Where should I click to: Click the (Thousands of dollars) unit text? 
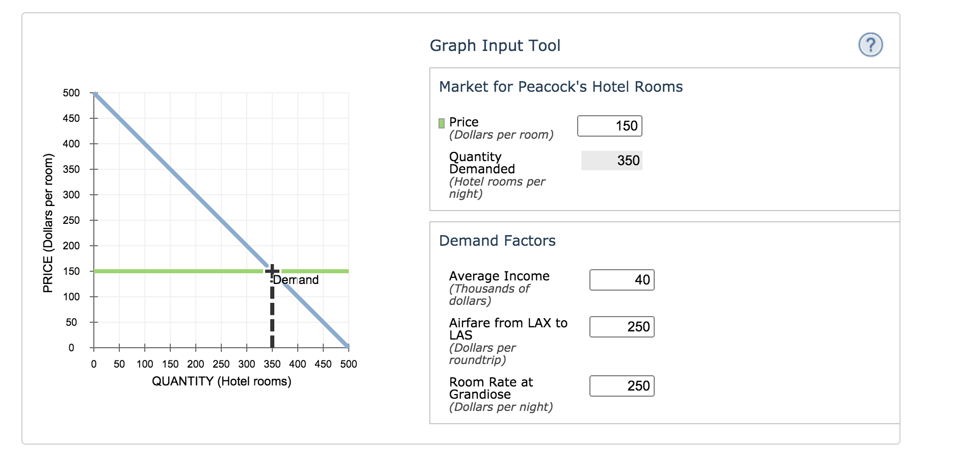(489, 295)
